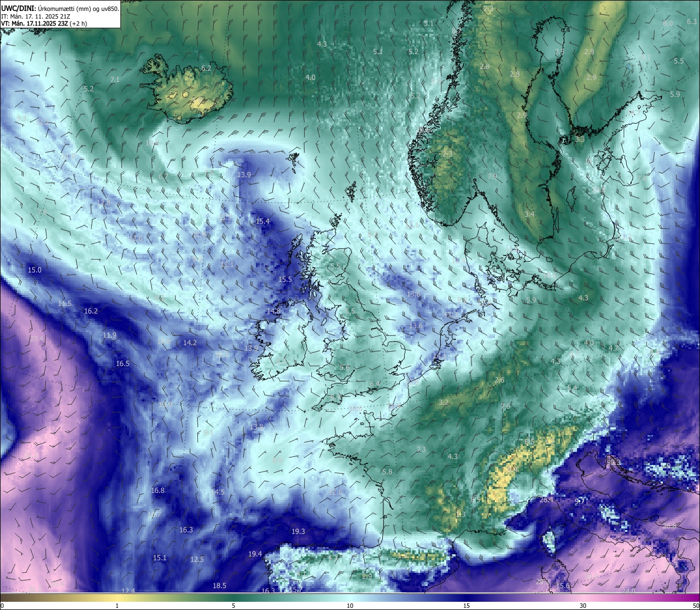Click the 27.4 value in the pink area
The height and width of the screenshot is (610, 700).
[36, 339]
